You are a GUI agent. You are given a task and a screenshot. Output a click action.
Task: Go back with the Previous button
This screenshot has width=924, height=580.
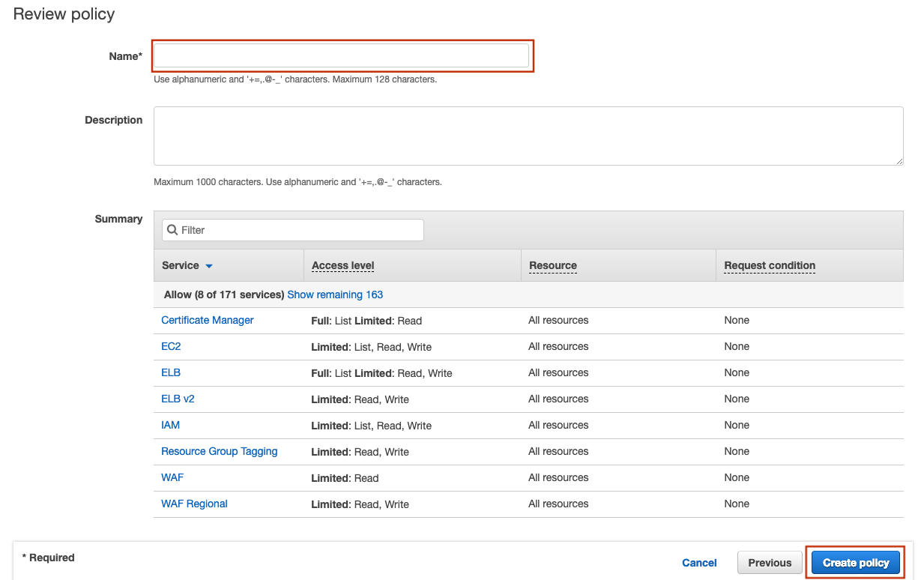(x=769, y=563)
